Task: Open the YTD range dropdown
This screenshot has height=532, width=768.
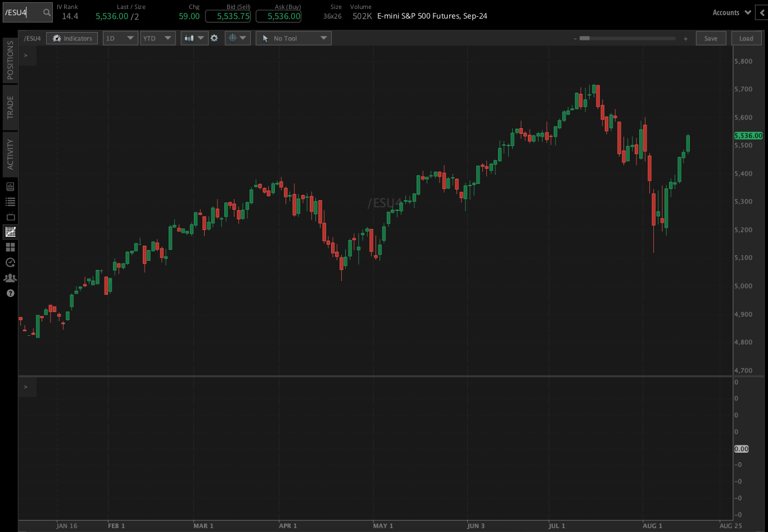Action: pyautogui.click(x=157, y=38)
